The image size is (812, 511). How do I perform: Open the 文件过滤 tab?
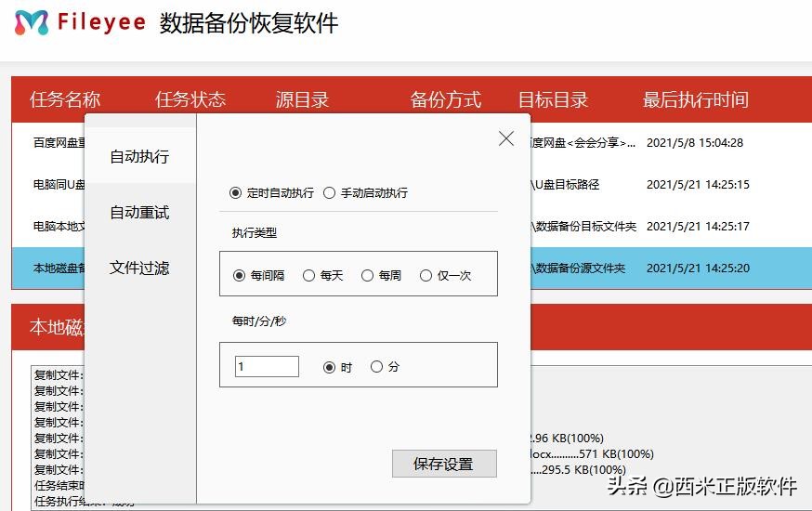click(x=139, y=268)
